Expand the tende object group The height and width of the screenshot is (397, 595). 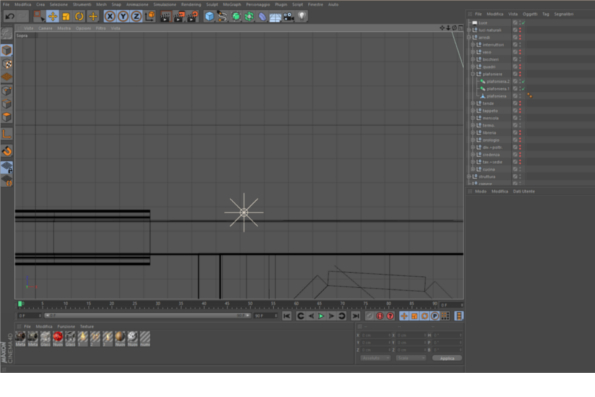coord(473,103)
